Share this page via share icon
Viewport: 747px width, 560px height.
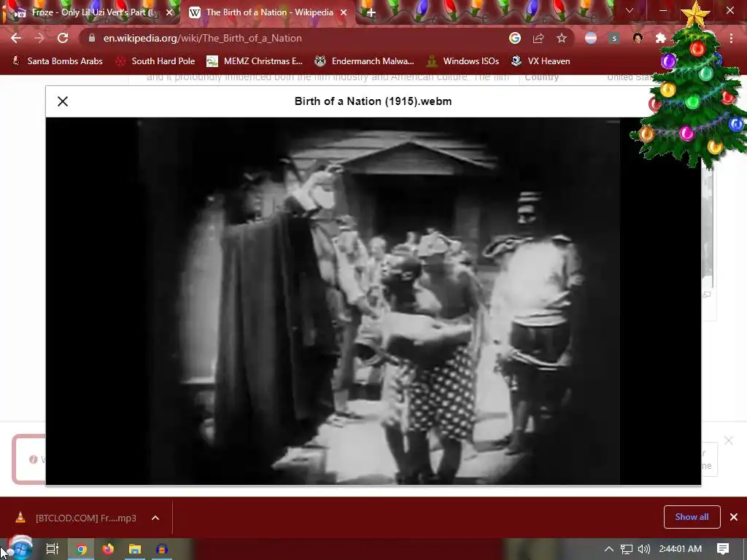click(538, 38)
